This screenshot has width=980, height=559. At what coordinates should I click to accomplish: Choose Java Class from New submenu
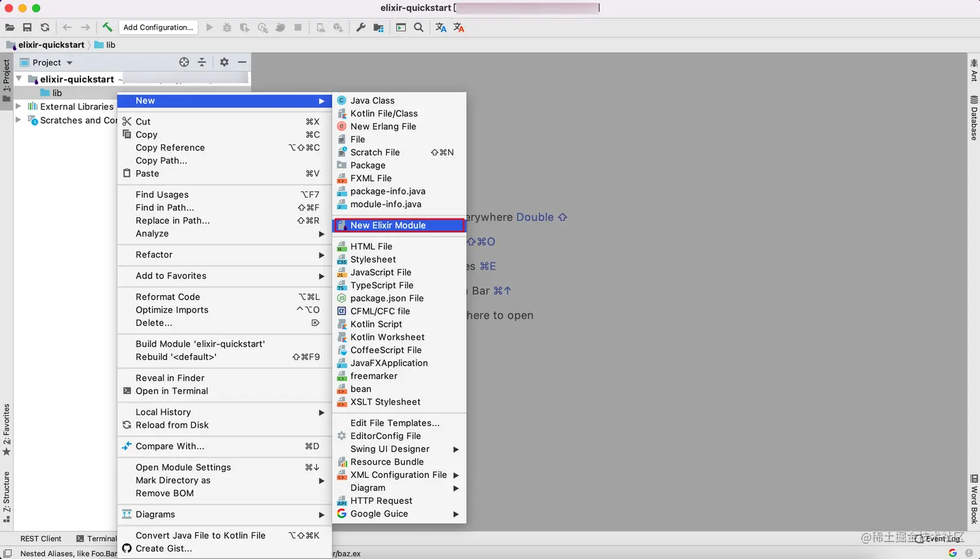399,100
